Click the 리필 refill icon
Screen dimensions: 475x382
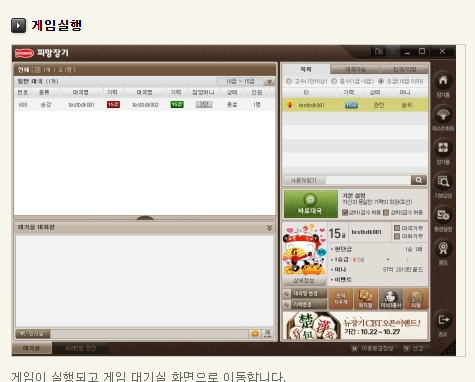(416, 299)
